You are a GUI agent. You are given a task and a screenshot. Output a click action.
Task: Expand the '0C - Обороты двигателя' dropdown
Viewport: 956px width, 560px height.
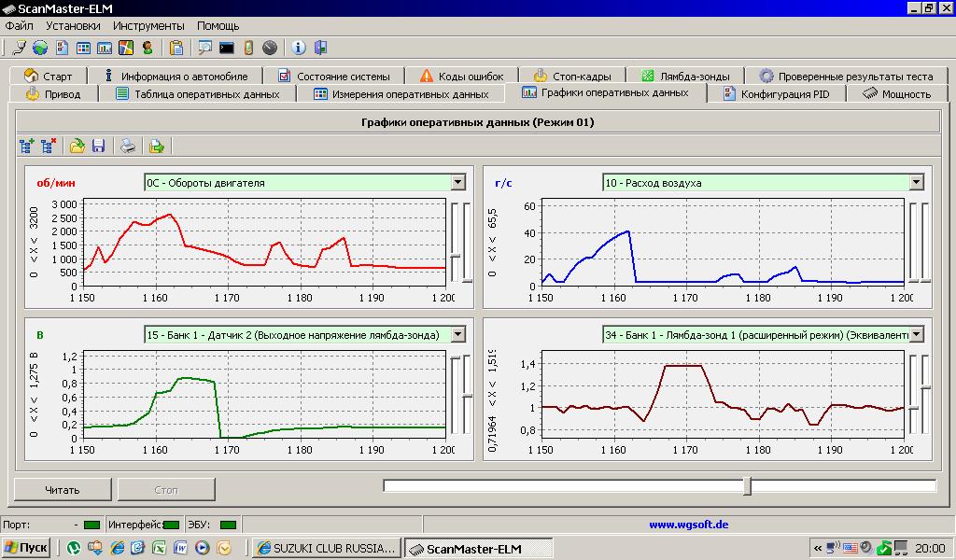[457, 183]
